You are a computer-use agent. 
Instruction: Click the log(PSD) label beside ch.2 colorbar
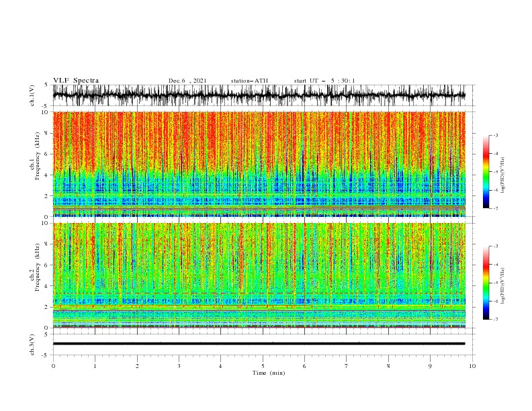(x=502, y=285)
